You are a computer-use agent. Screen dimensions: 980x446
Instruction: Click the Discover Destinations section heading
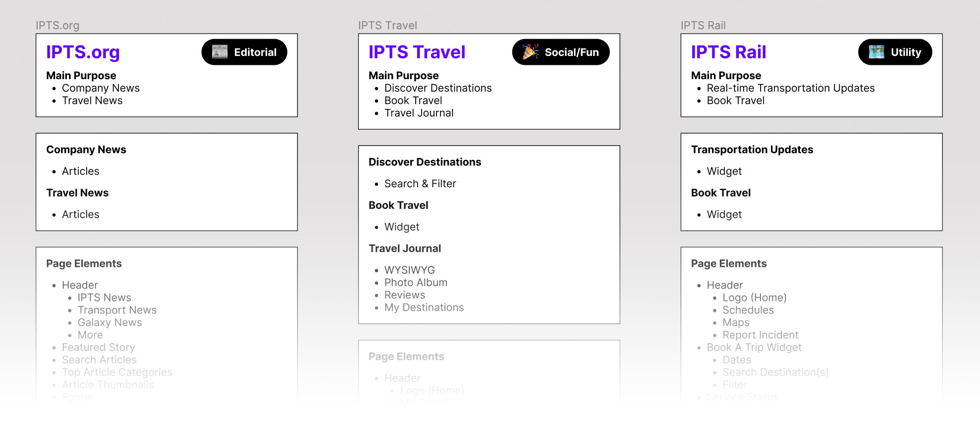click(425, 162)
